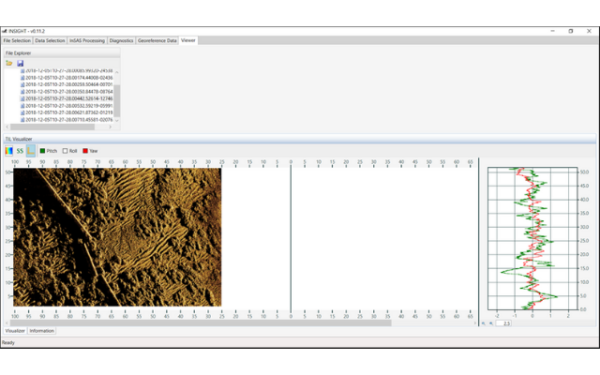The image size is (600, 375).
Task: Select the rainbow colormap icon
Action: coord(8,151)
